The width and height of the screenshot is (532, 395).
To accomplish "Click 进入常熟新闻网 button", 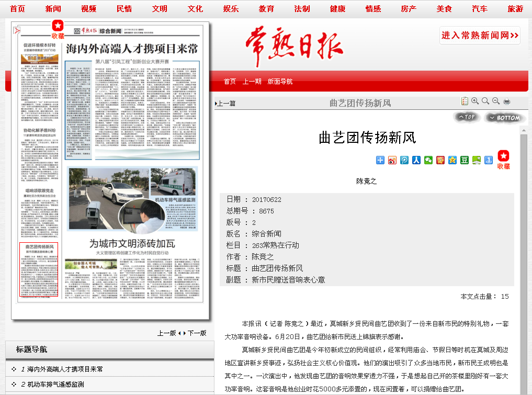I will pos(480,35).
